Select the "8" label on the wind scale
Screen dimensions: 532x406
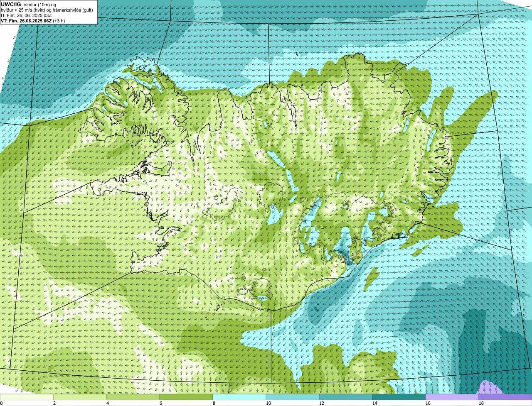point(214,403)
